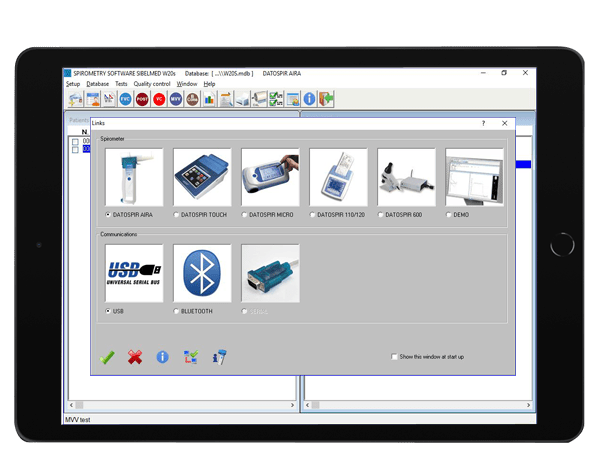Click the DATOSPIR AIRA device image
The height and width of the screenshot is (475, 600).
pos(134,177)
